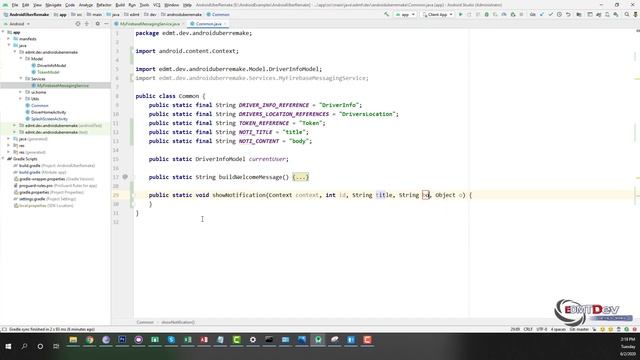Open proguard-rules.pro file
This screenshot has height=360, width=640.
point(36,185)
